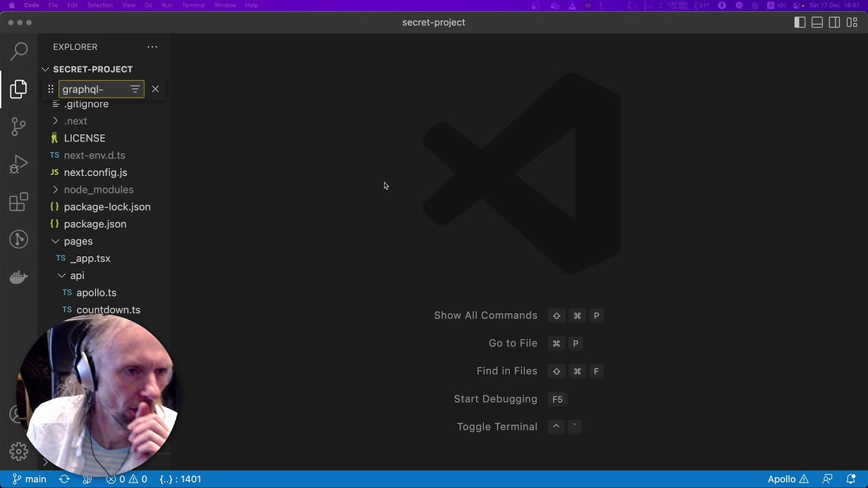Image resolution: width=868 pixels, height=488 pixels.
Task: Click Go to File label
Action: coord(513,343)
